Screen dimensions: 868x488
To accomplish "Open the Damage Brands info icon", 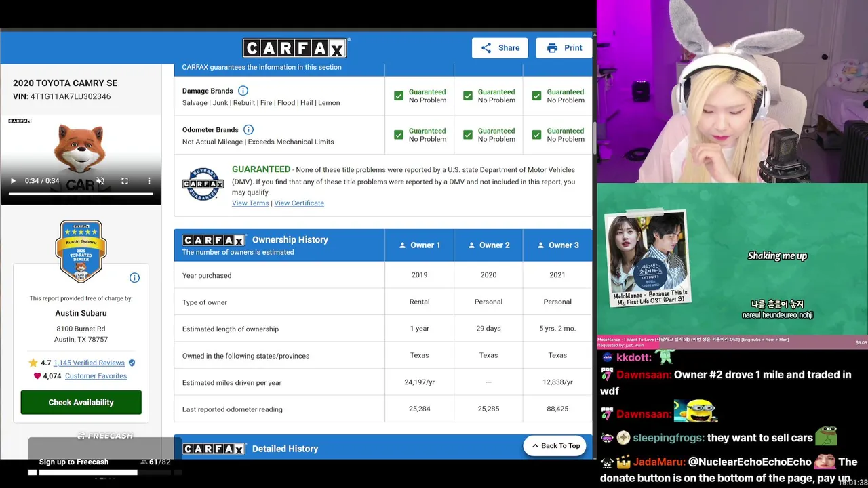I will coord(243,91).
